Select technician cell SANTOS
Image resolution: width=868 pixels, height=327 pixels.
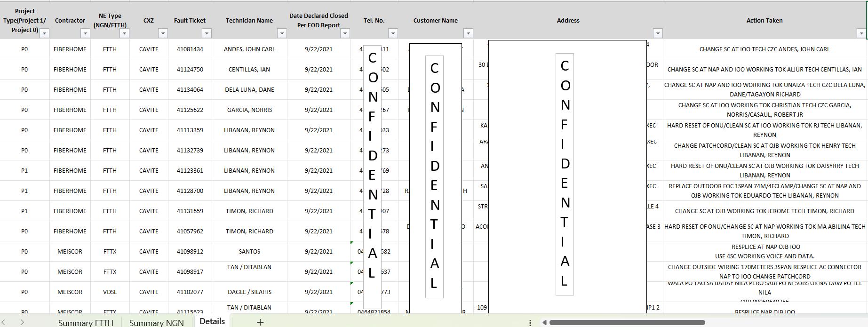(249, 251)
